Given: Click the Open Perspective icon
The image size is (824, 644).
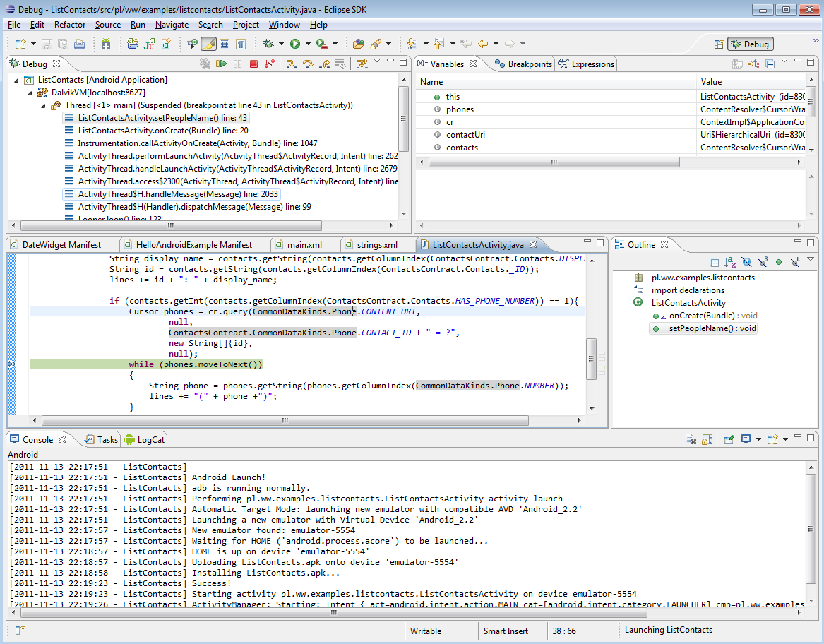Looking at the screenshot, I should [718, 44].
